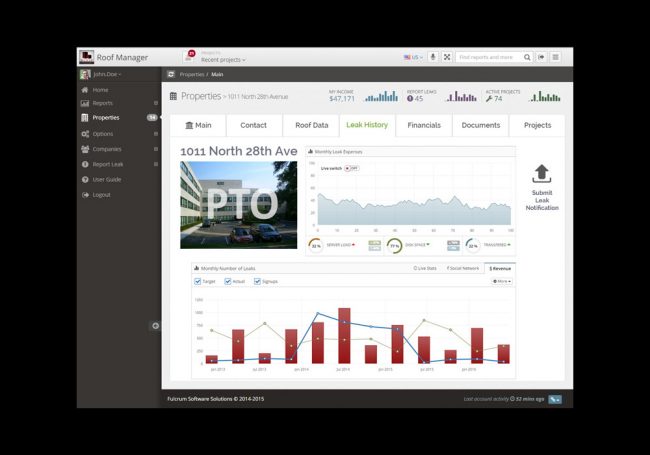This screenshot has height=455, width=650.
Task: Select the Live Stats chart tab
Action: [x=425, y=269]
